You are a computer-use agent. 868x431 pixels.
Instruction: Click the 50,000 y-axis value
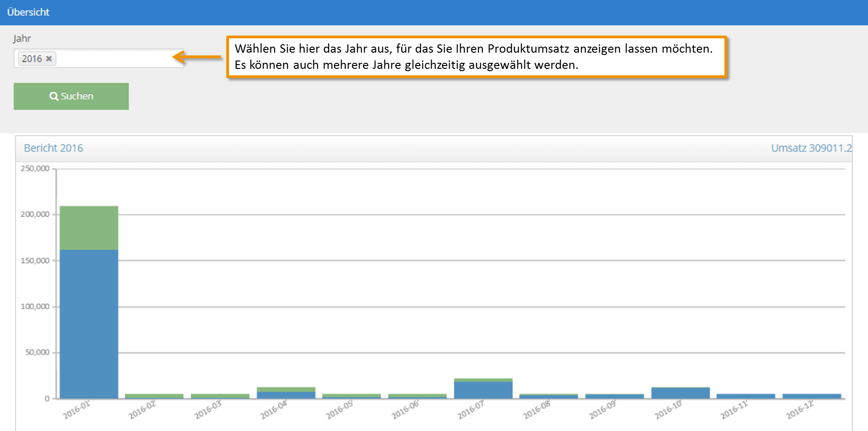tap(37, 352)
